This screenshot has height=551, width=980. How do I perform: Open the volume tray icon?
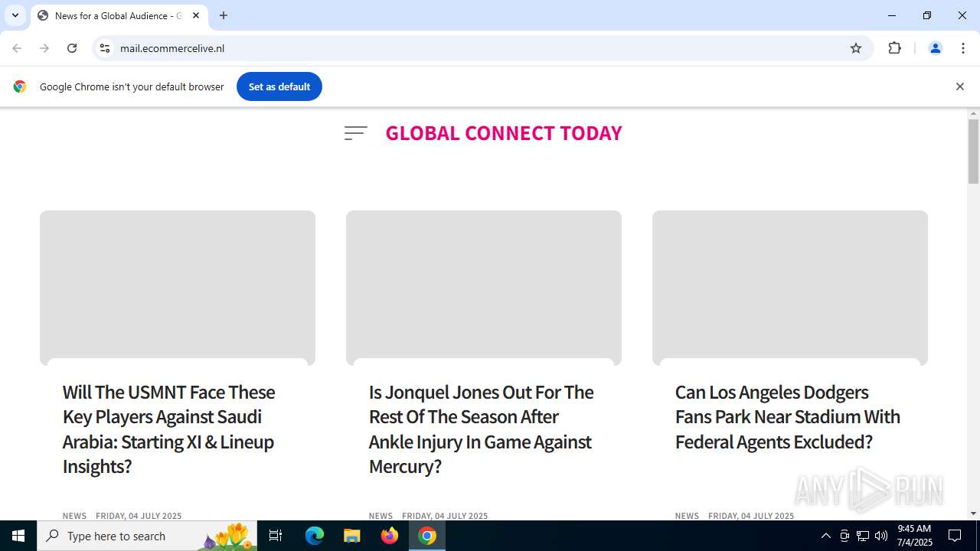click(881, 536)
